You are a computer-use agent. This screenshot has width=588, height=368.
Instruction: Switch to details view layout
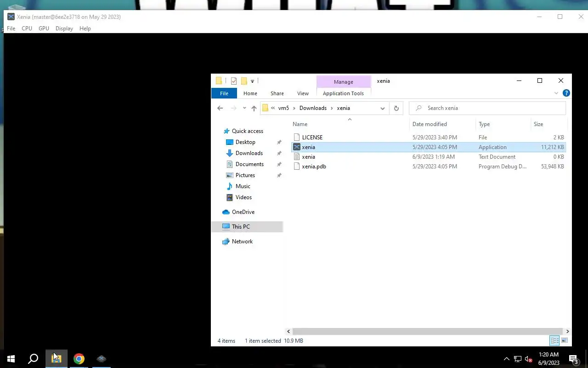(554, 341)
